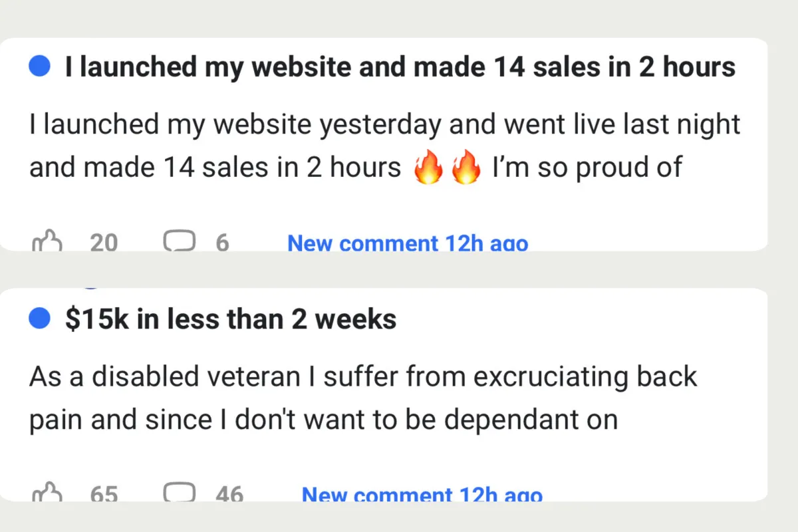Tap thumbs-up icon on the $15k post

[x=47, y=493]
